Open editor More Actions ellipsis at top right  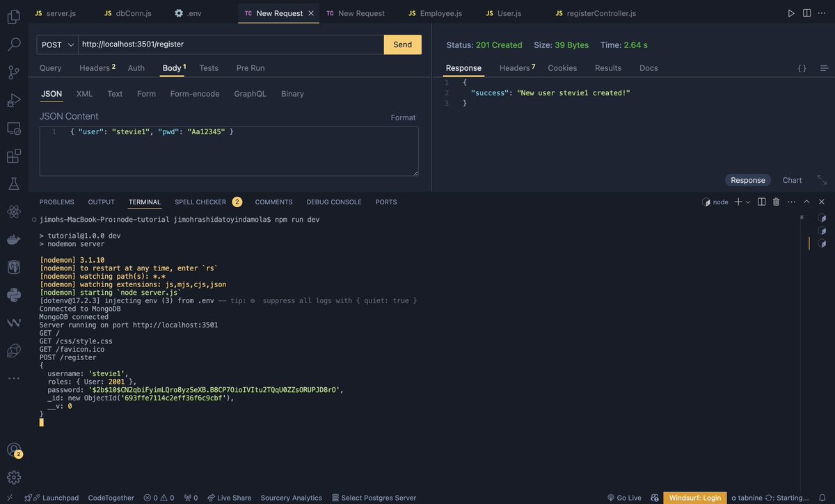pos(823,13)
